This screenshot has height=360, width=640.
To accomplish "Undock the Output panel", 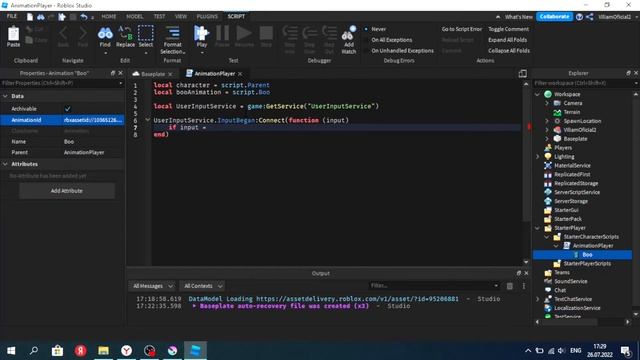I will pos(519,273).
